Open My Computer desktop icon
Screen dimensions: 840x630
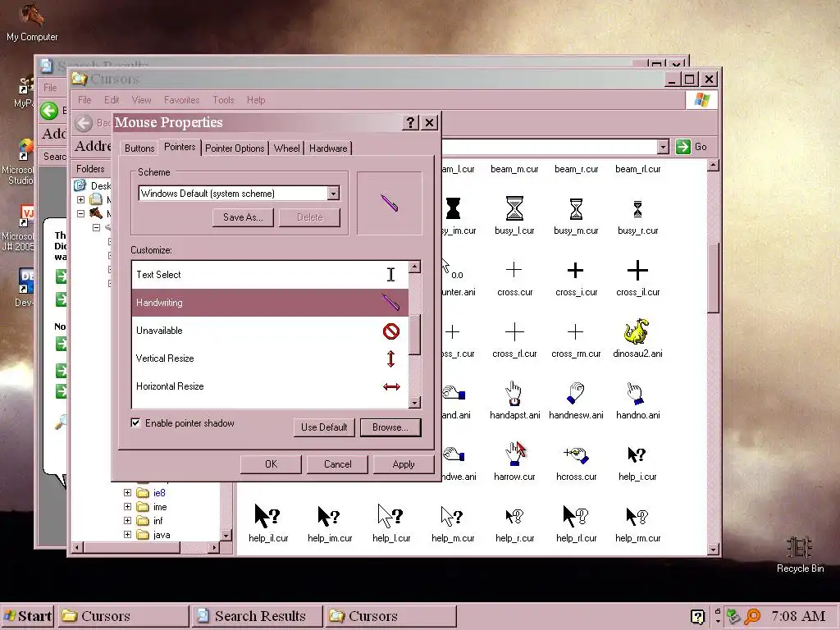pos(32,22)
